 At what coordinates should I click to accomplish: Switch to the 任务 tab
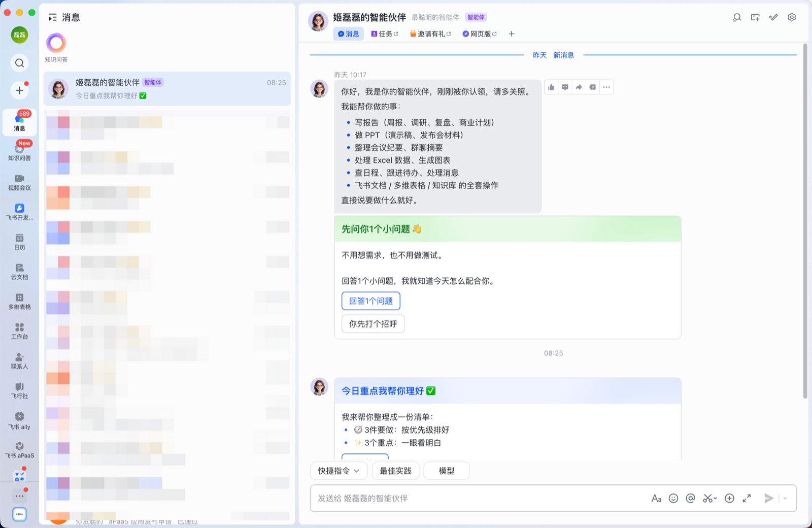tap(385, 34)
